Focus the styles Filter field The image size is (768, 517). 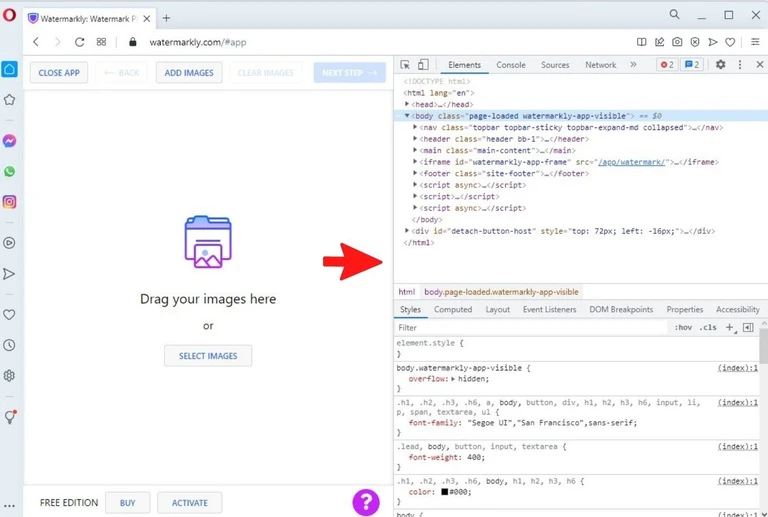click(x=531, y=328)
